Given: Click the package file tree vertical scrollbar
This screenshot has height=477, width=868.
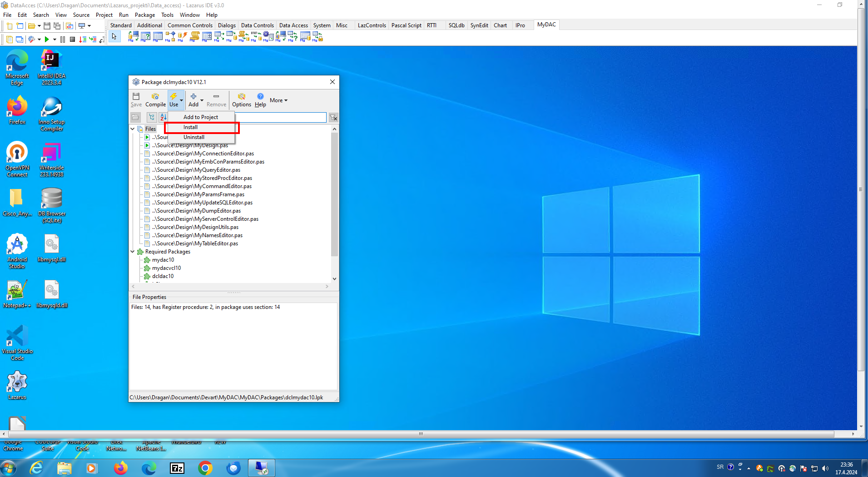Looking at the screenshot, I should pyautogui.click(x=335, y=195).
